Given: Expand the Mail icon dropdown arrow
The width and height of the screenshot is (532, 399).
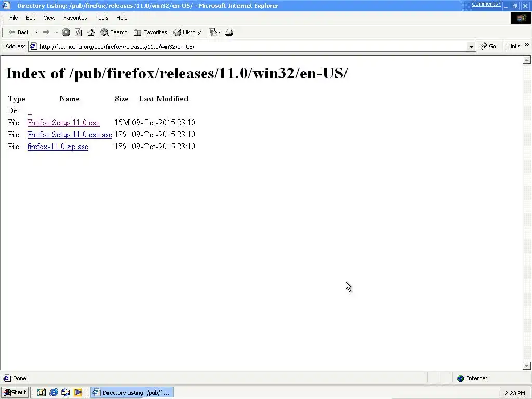Looking at the screenshot, I should point(220,32).
